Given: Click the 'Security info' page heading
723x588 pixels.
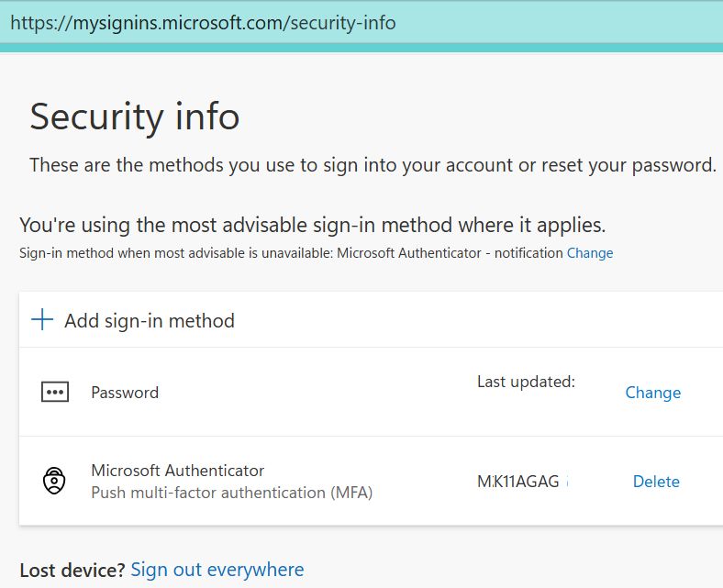Looking at the screenshot, I should [135, 117].
